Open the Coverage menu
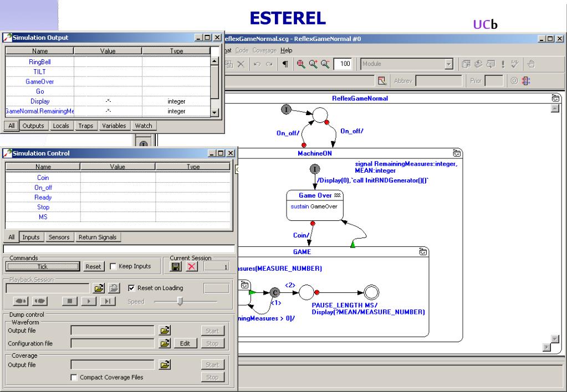The width and height of the screenshot is (567, 392). tap(264, 50)
